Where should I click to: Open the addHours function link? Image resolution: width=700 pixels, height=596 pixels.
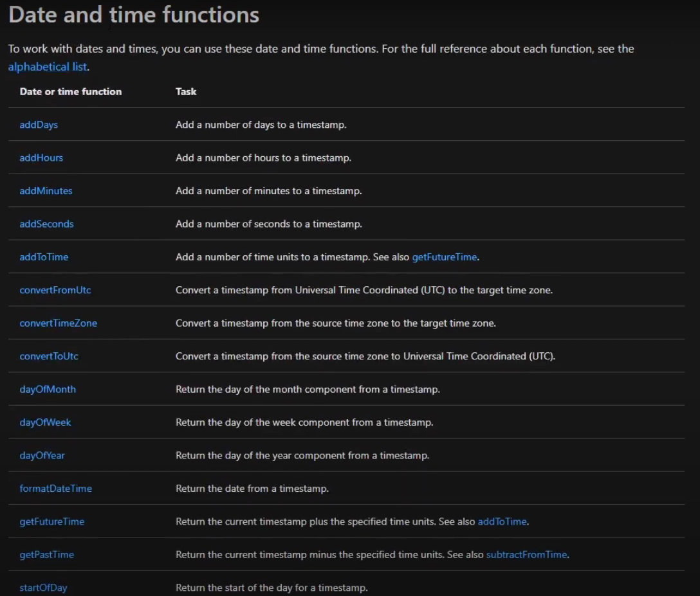tap(41, 158)
